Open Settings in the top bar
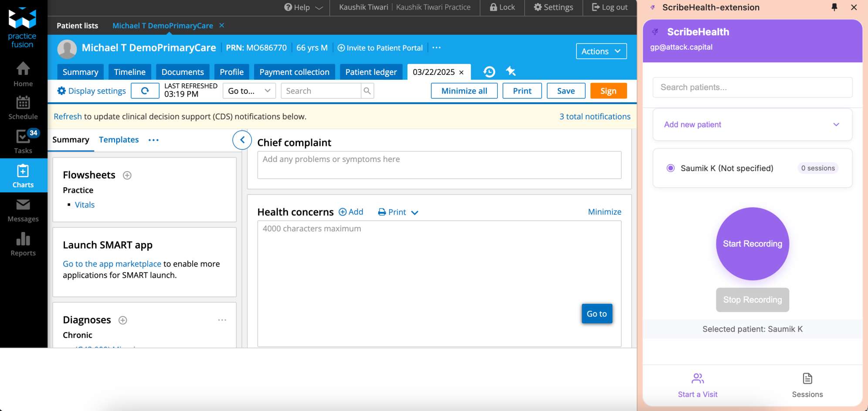 [x=553, y=7]
